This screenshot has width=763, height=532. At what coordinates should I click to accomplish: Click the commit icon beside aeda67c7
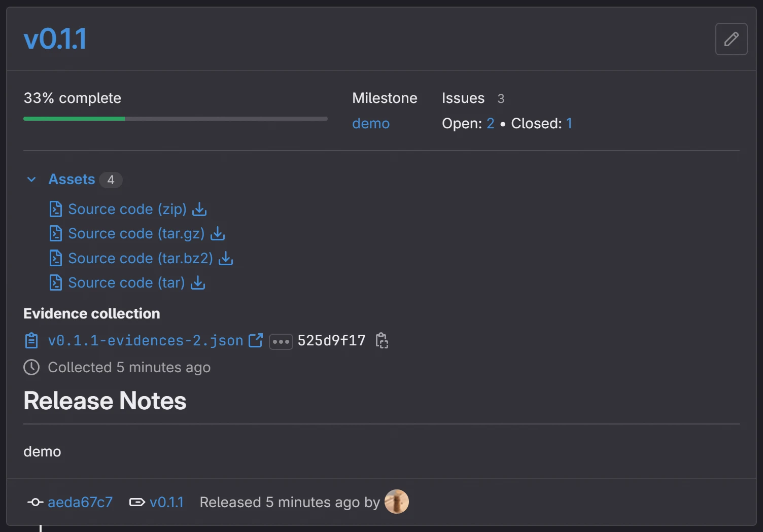click(35, 502)
